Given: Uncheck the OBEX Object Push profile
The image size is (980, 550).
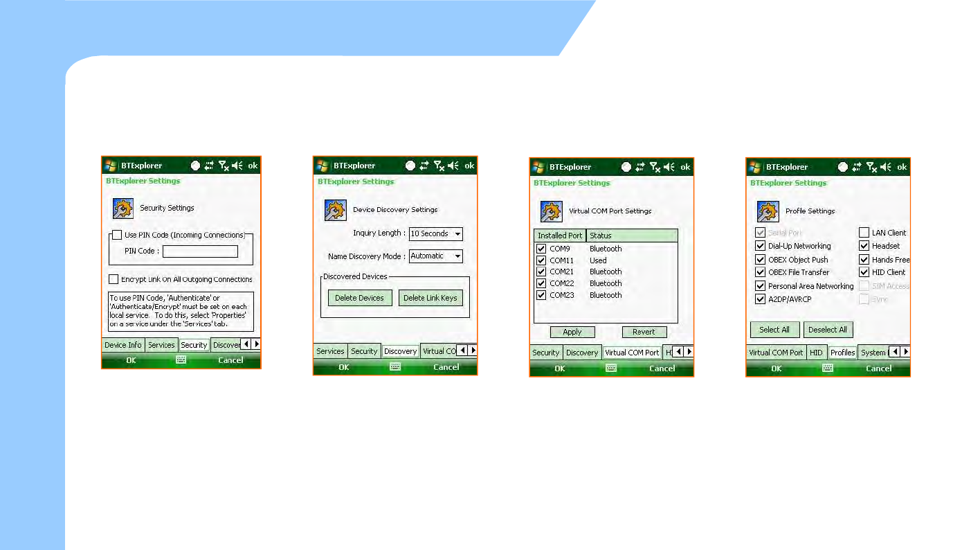Looking at the screenshot, I should tap(760, 260).
